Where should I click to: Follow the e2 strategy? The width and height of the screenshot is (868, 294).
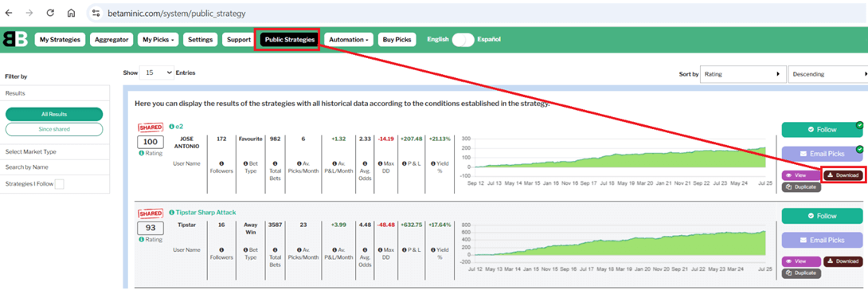[822, 129]
